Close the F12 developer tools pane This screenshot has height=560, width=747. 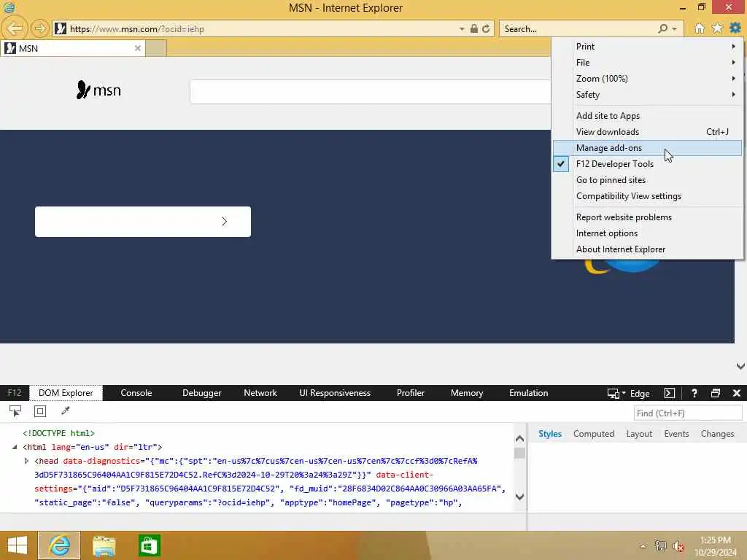pos(737,393)
